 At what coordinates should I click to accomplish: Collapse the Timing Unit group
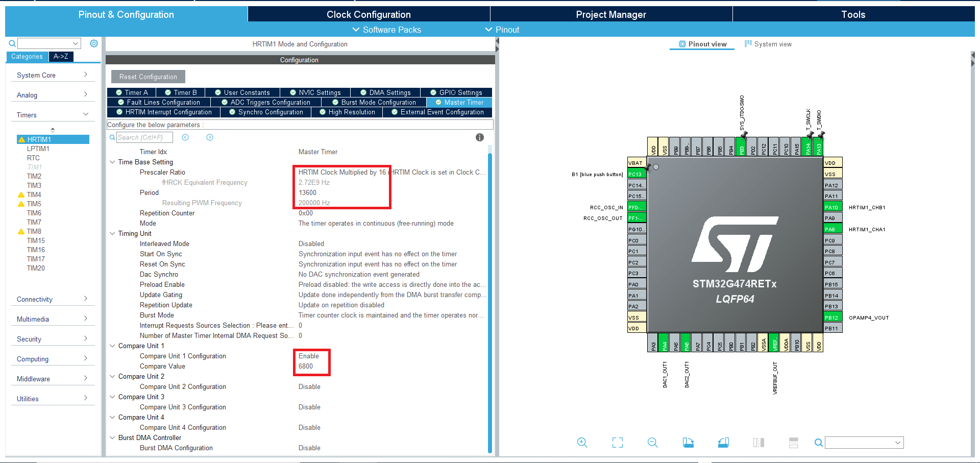[112, 233]
